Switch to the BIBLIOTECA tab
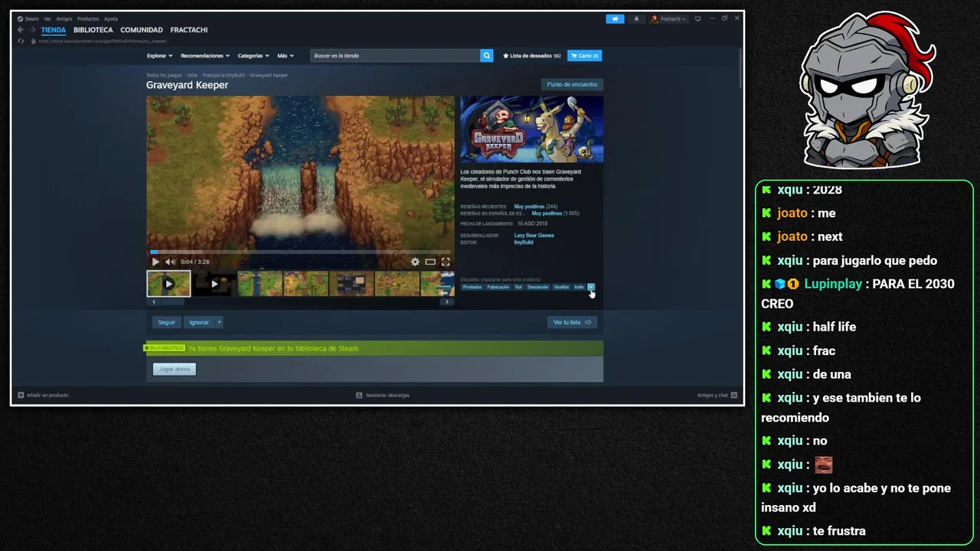Screen dimensions: 980x551 (93, 30)
